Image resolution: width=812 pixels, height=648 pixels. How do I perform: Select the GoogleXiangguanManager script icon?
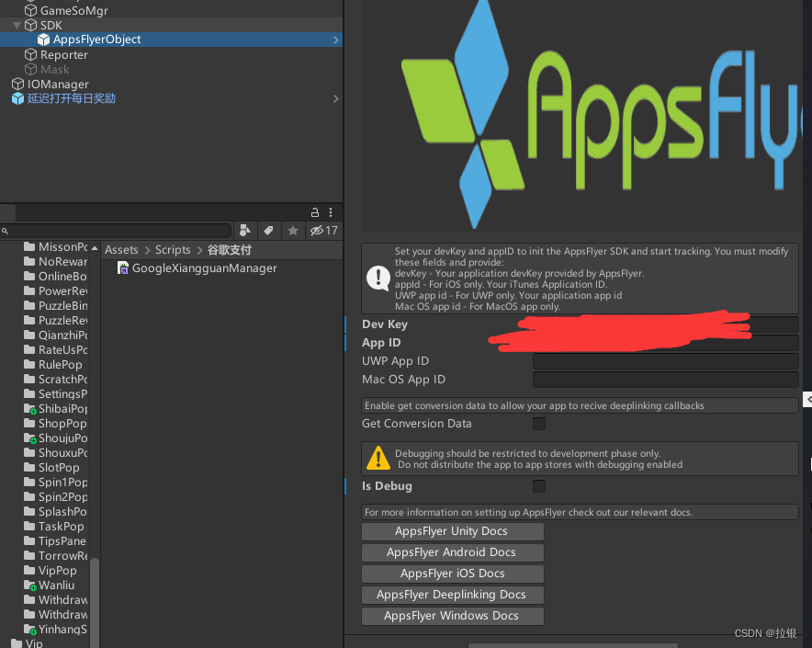124,268
